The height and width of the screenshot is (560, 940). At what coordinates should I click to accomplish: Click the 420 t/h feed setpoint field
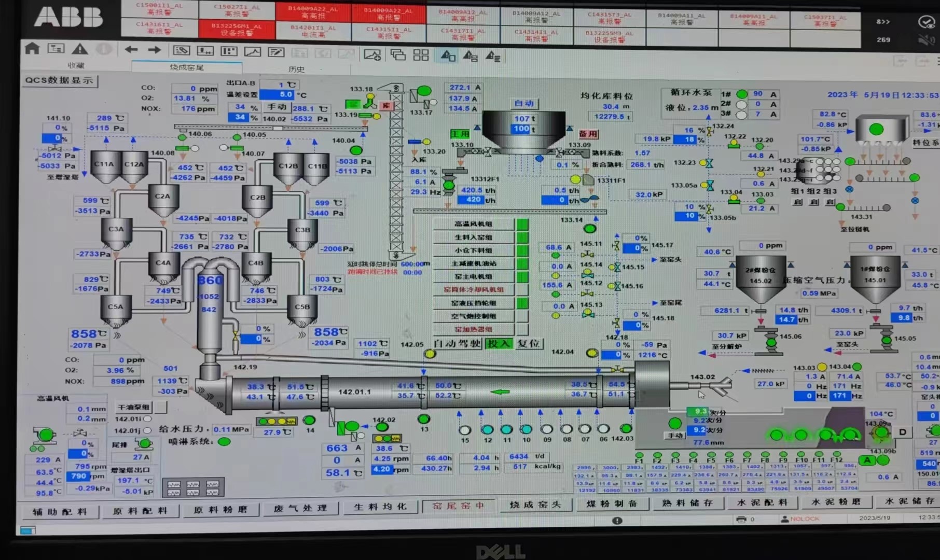click(473, 200)
